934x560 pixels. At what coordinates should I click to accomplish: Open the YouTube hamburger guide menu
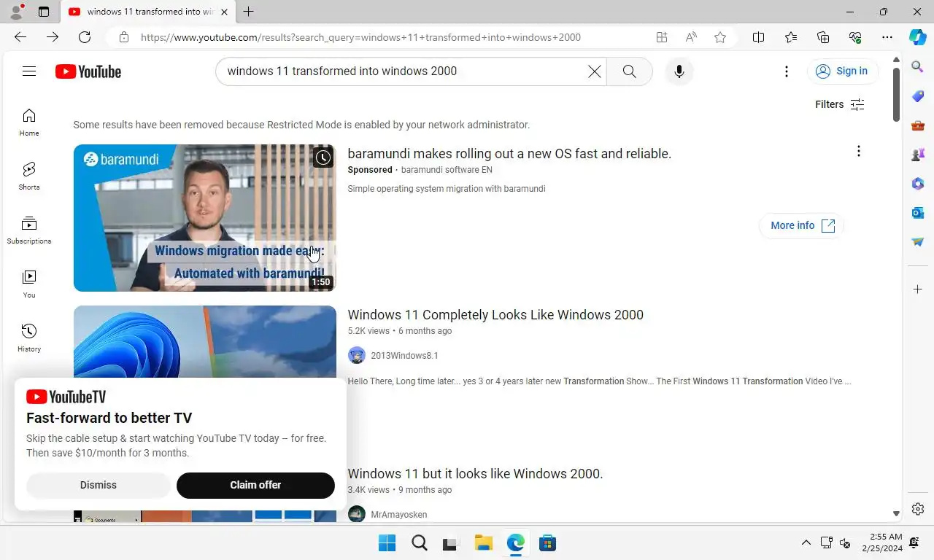point(29,71)
